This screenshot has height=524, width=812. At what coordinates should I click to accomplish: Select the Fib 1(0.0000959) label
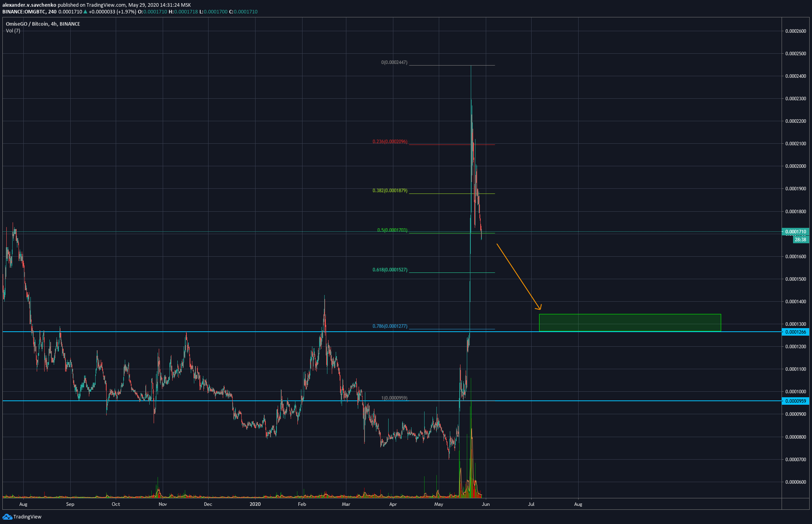394,398
